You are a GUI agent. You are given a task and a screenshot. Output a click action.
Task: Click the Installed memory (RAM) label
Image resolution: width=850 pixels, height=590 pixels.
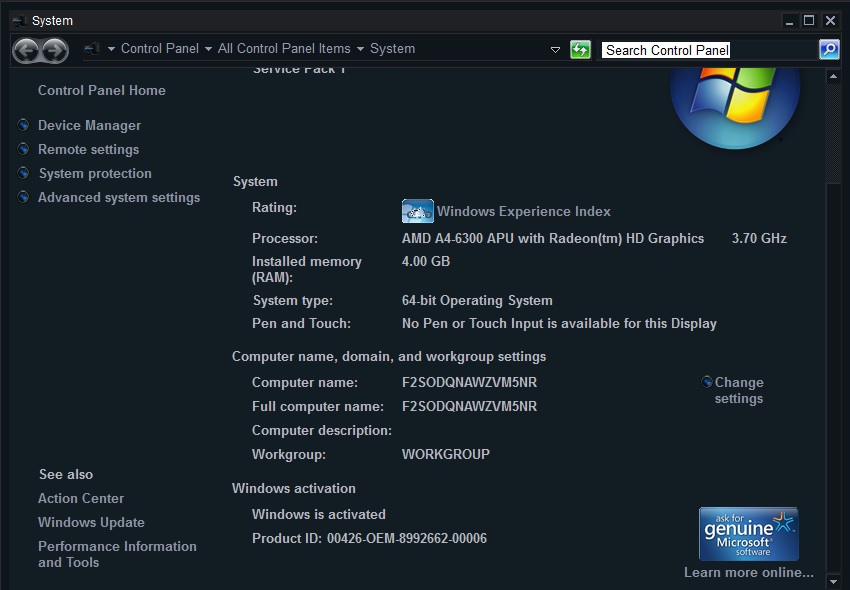pos(307,269)
